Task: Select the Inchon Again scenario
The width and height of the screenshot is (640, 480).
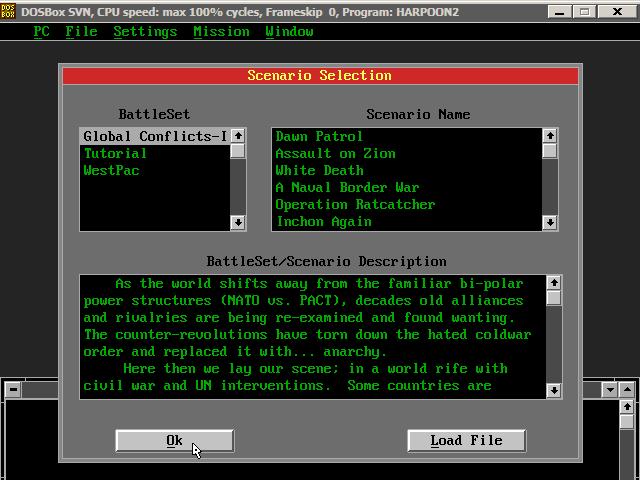Action: (x=407, y=222)
